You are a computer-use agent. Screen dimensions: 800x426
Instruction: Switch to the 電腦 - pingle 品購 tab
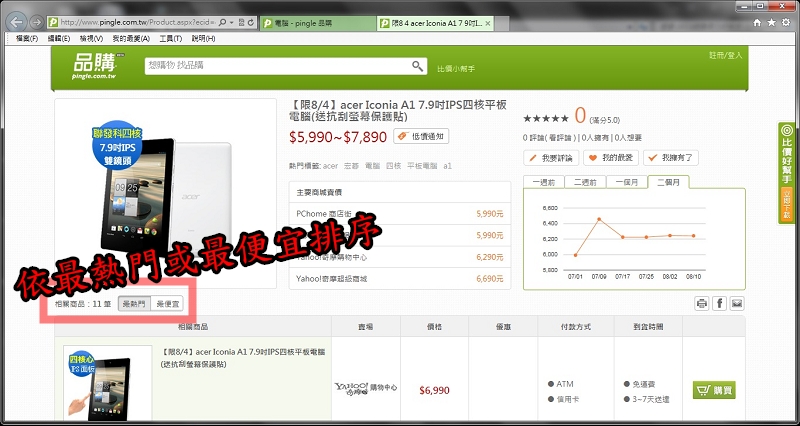(x=318, y=23)
